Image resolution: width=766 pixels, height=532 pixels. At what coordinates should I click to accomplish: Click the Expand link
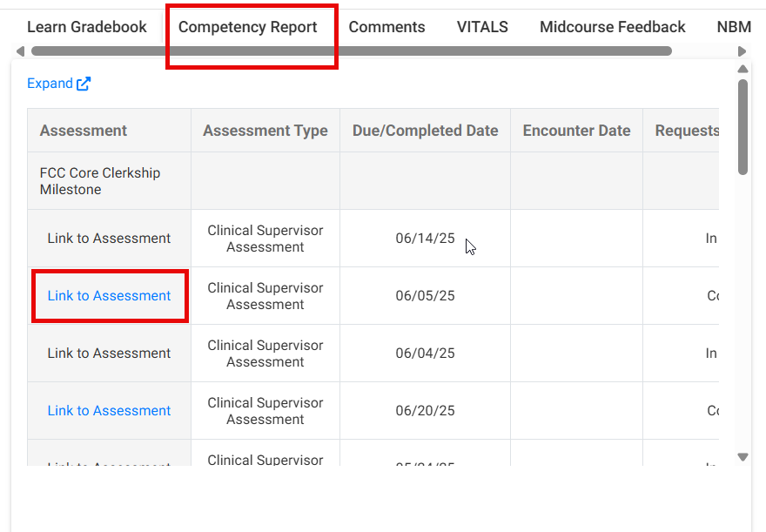pyautogui.click(x=50, y=84)
